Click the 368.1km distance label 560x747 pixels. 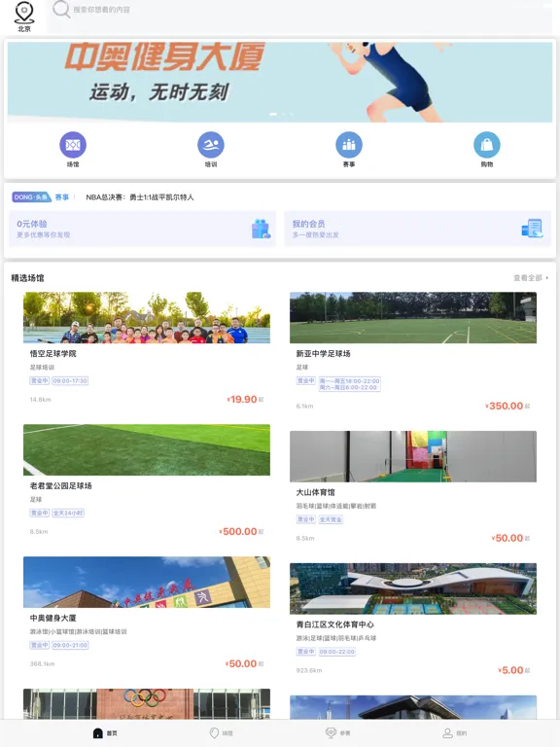pyautogui.click(x=43, y=664)
